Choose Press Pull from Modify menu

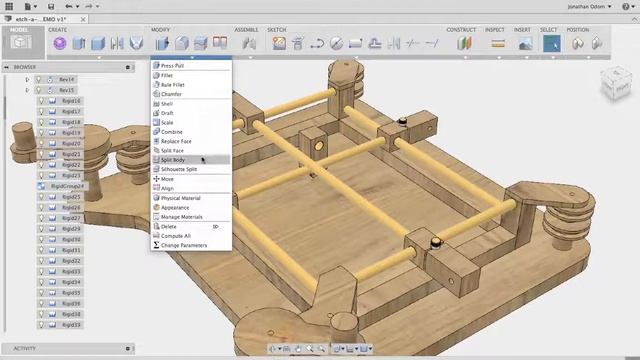(191, 65)
